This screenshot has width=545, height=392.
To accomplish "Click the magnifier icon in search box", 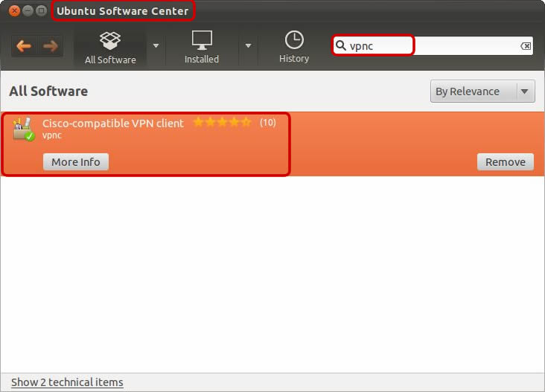I will [341, 45].
